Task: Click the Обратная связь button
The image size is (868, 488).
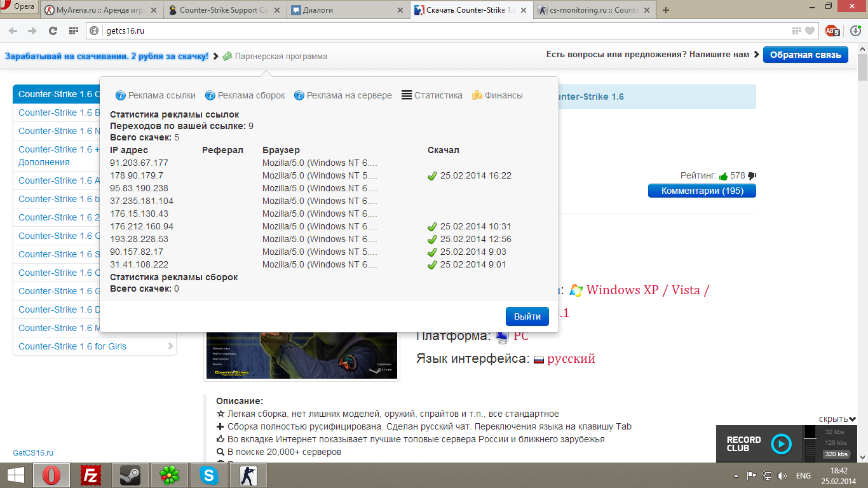Action: coord(806,55)
